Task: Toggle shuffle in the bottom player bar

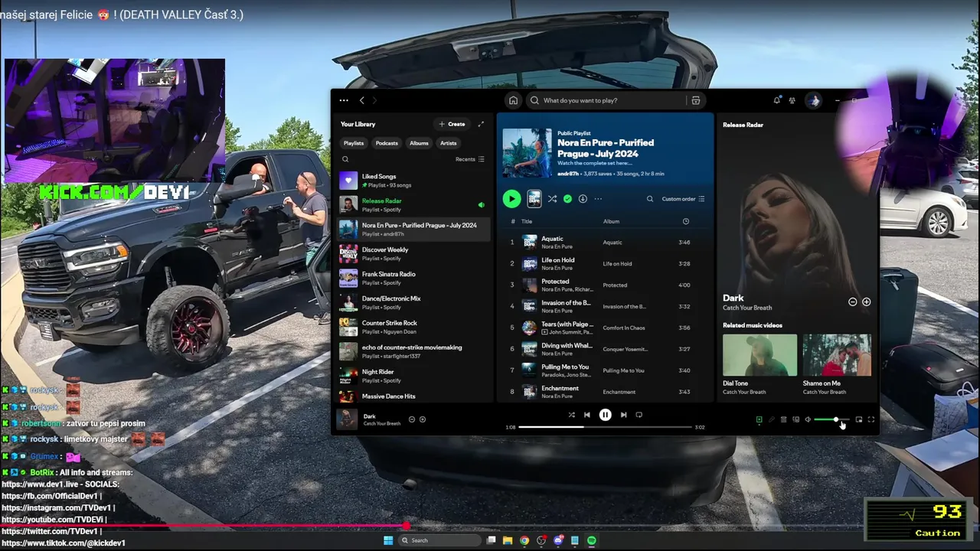Action: click(571, 415)
